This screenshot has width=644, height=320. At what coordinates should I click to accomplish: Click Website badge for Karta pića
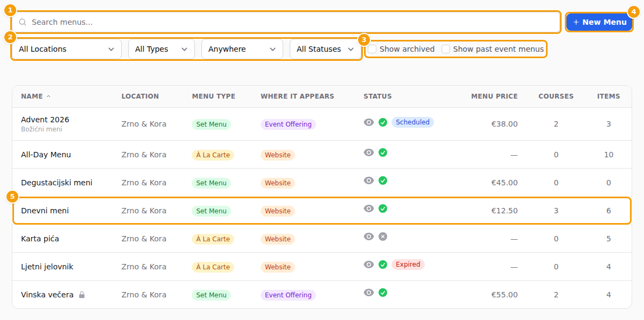pyautogui.click(x=278, y=239)
